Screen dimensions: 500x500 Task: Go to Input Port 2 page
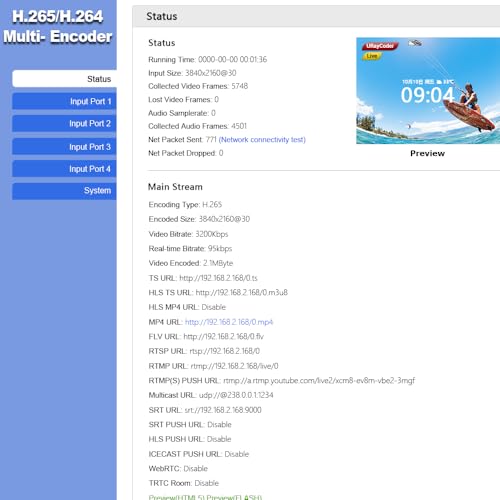point(64,124)
